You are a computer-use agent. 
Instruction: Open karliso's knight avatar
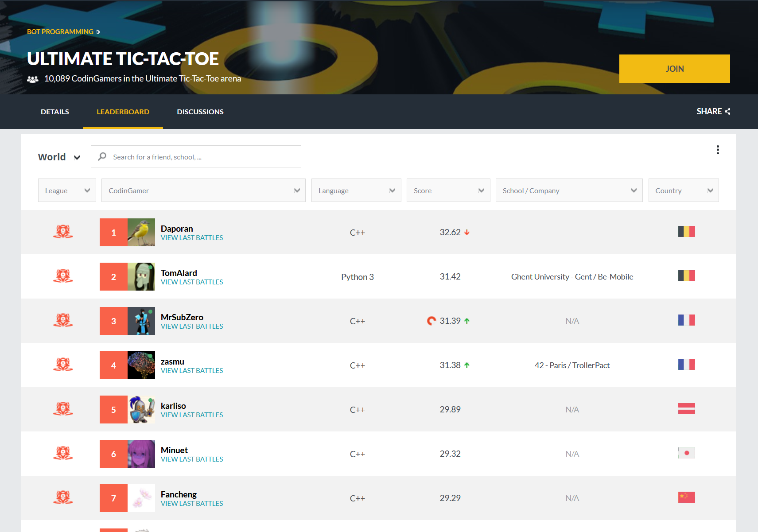[141, 409]
